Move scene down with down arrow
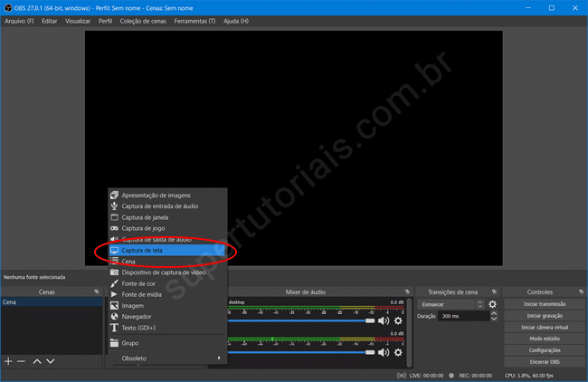 (x=51, y=361)
